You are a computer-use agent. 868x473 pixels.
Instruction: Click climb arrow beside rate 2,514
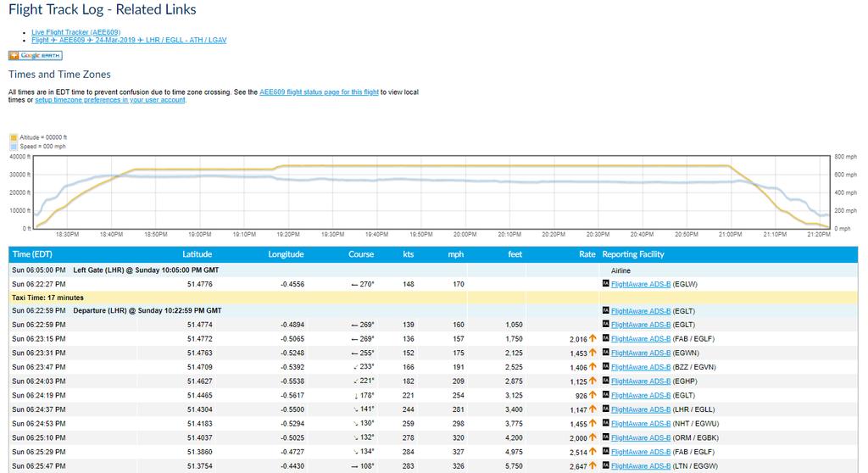click(593, 452)
